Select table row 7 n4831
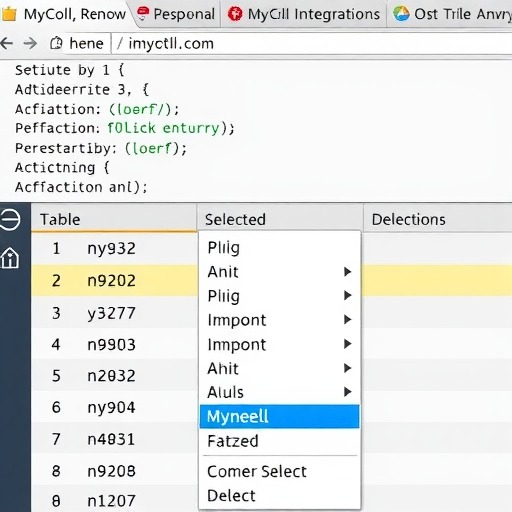This screenshot has height=512, width=512. pyautogui.click(x=114, y=439)
